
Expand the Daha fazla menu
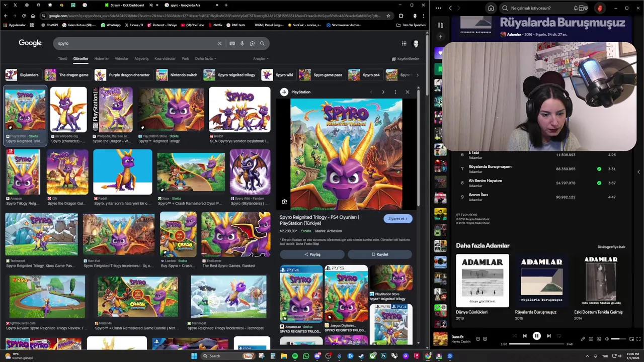(x=206, y=59)
